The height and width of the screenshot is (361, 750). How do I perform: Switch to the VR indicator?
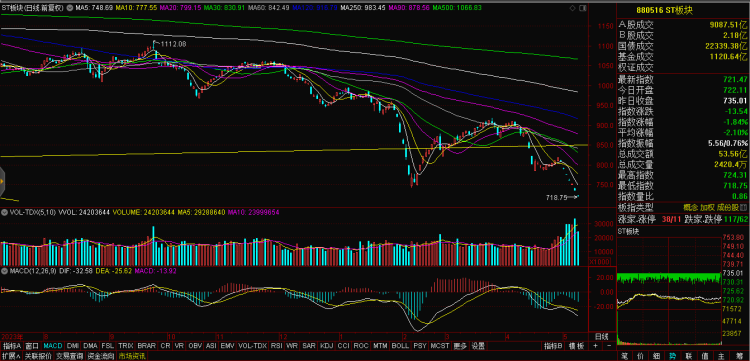(180, 346)
